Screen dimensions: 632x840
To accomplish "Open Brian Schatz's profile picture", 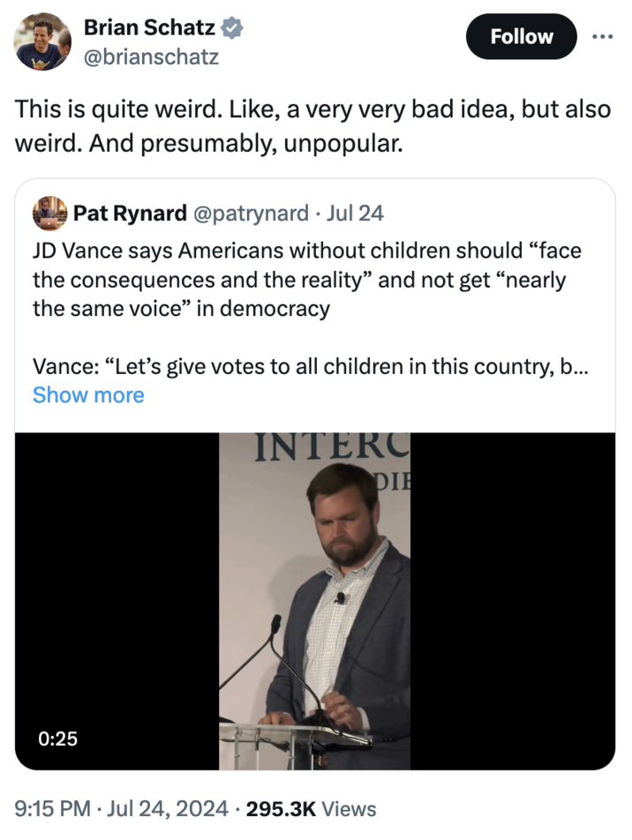I will tap(42, 41).
